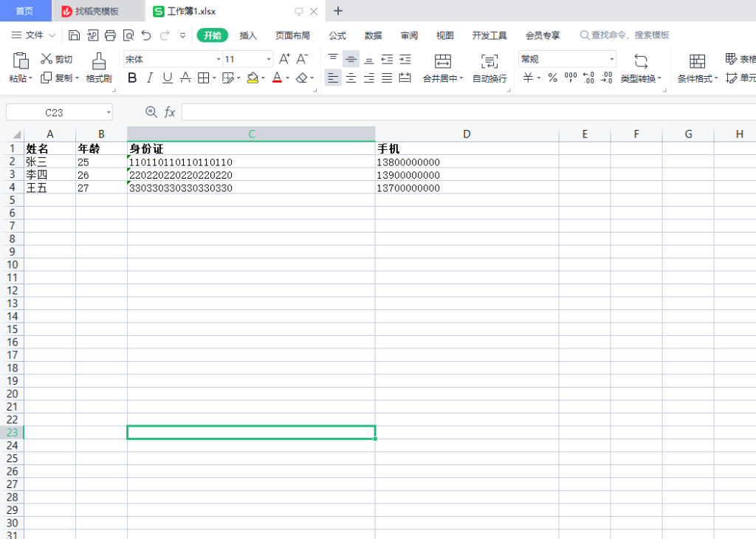Justify text across cell
This screenshot has height=539, width=756.
pos(387,78)
